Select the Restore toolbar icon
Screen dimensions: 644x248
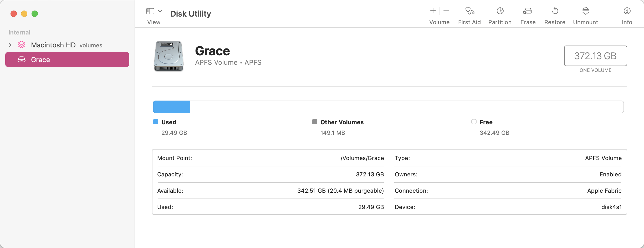click(555, 11)
